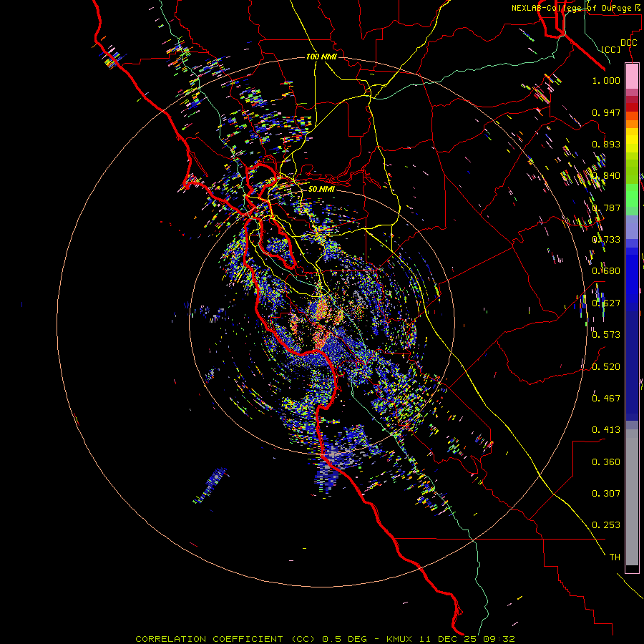Screen dimensions: 644x644
Task: Pick the gray segment at the color bar bottom
Action: (x=632, y=497)
